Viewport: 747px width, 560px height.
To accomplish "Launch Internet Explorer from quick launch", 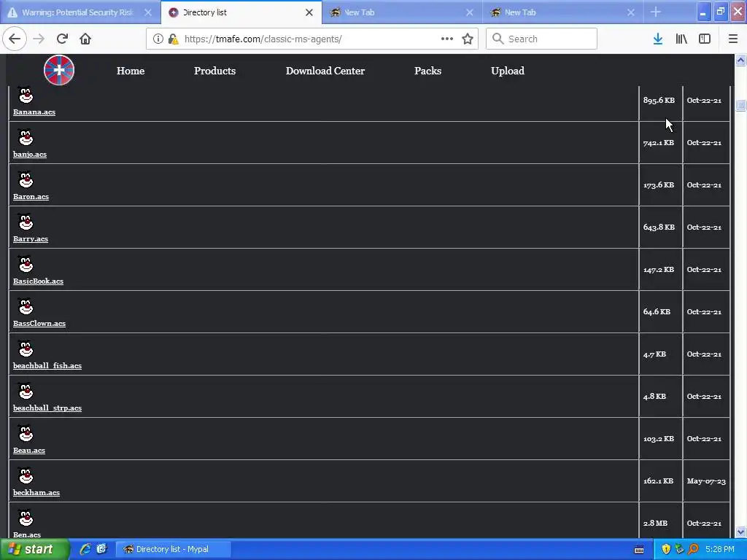I will [x=85, y=549].
